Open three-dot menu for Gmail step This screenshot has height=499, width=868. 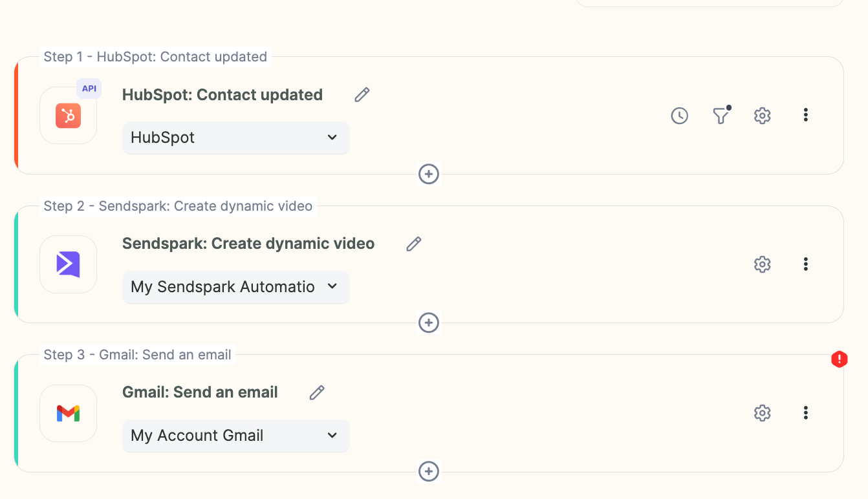point(805,412)
